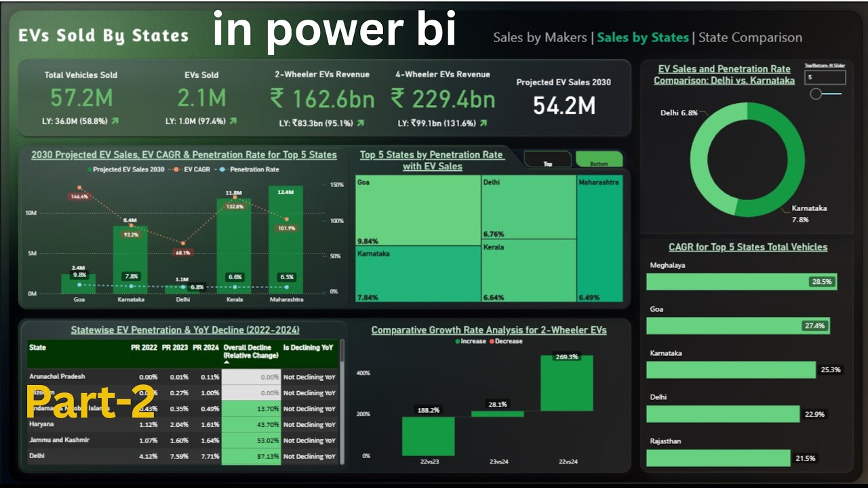Screen dimensions: 868x488
Task: Select Goa projected sales bar 2.4M
Action: [79, 284]
